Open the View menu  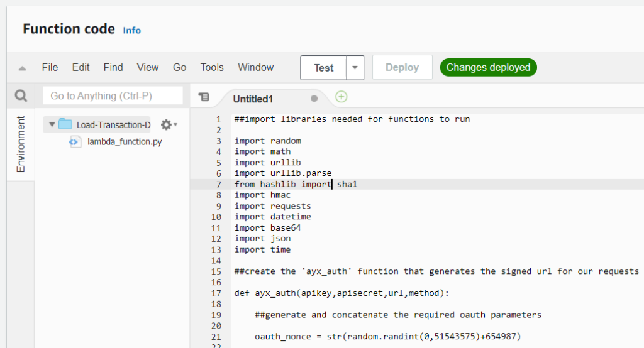pos(147,67)
